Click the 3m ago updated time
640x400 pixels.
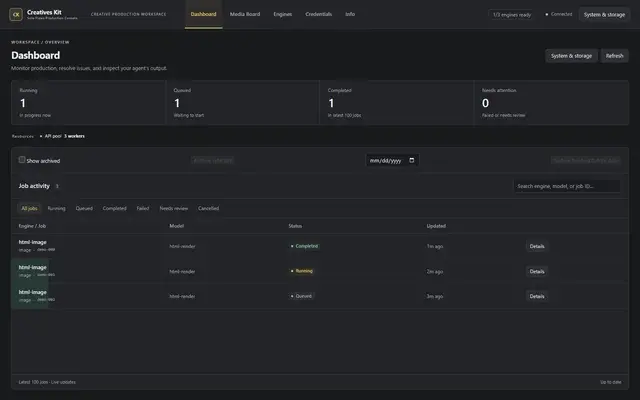[x=435, y=296]
